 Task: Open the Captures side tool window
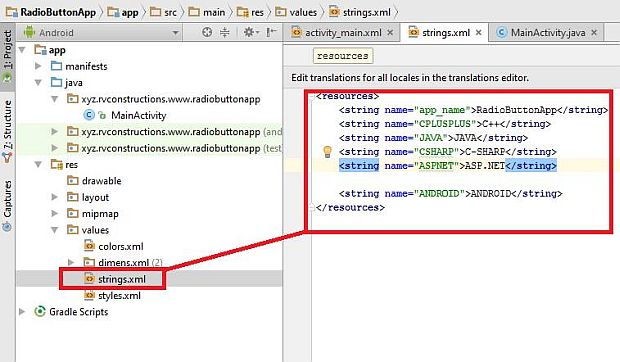pos(7,206)
